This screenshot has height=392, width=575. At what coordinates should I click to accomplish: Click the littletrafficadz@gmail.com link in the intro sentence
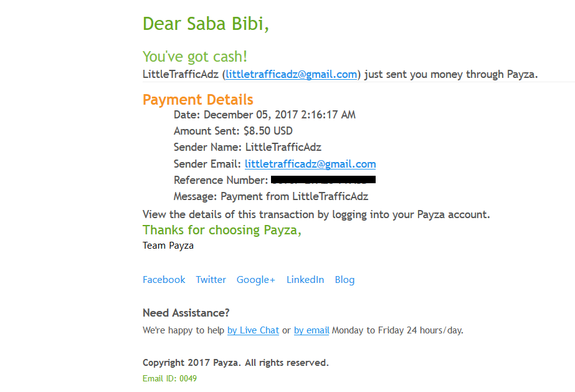pyautogui.click(x=291, y=75)
